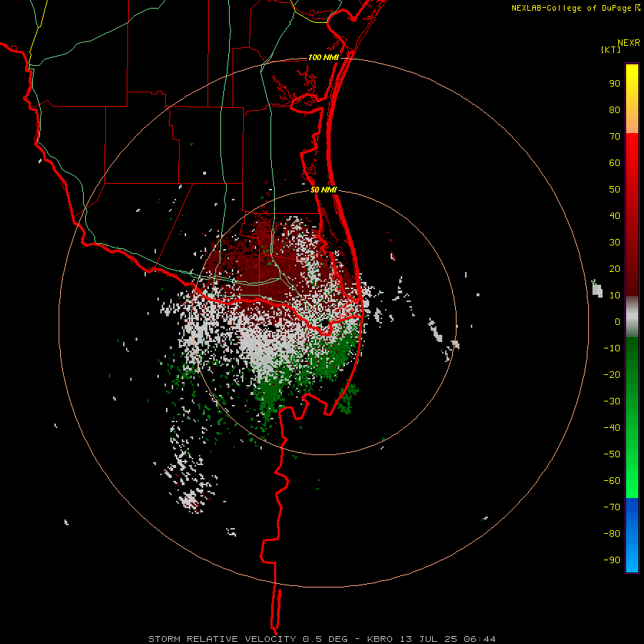Click the 90 knot scale label

[615, 84]
